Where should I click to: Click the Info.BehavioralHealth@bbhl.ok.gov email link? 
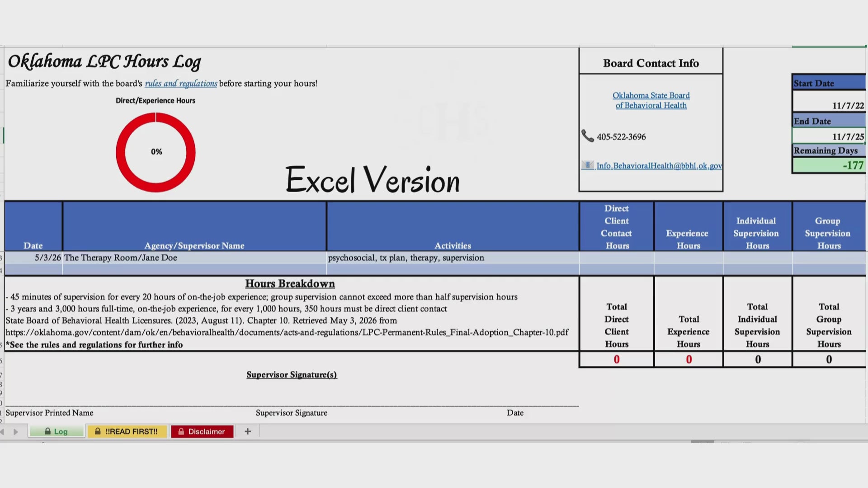coord(659,166)
